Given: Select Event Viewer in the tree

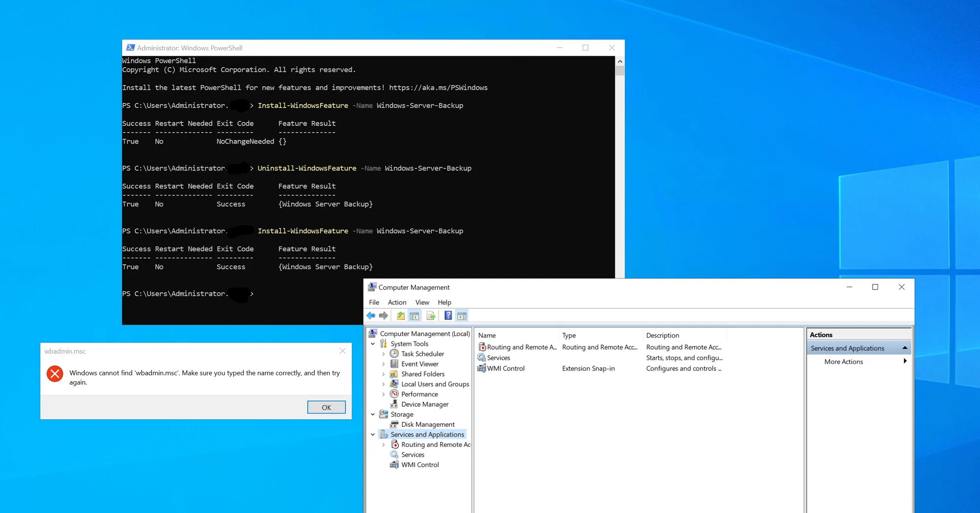Looking at the screenshot, I should click(420, 364).
